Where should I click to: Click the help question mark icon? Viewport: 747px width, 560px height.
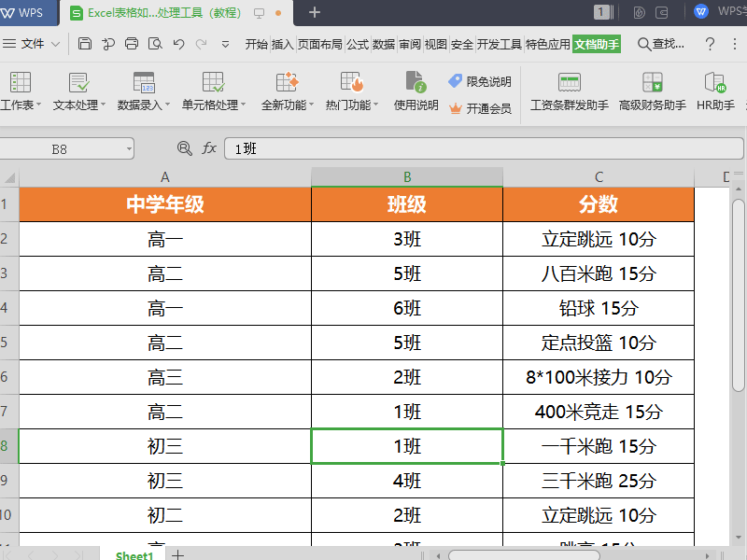pyautogui.click(x=710, y=44)
